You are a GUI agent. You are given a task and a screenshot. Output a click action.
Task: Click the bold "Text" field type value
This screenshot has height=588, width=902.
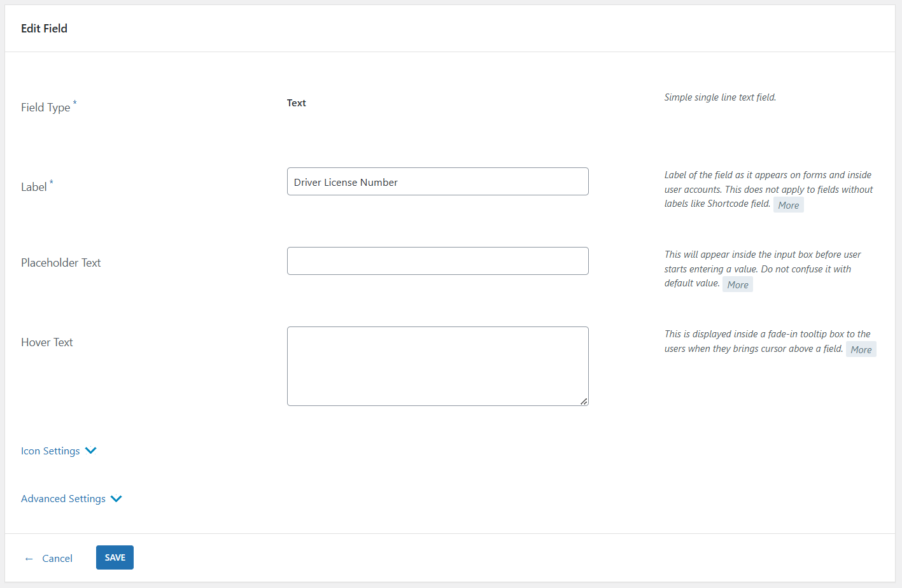[x=296, y=103]
